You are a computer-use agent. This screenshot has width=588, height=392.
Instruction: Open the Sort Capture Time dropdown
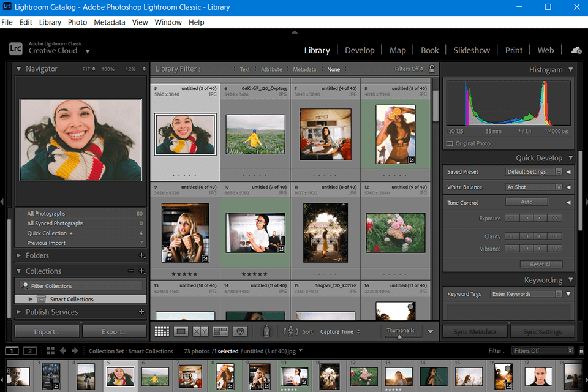pos(340,331)
